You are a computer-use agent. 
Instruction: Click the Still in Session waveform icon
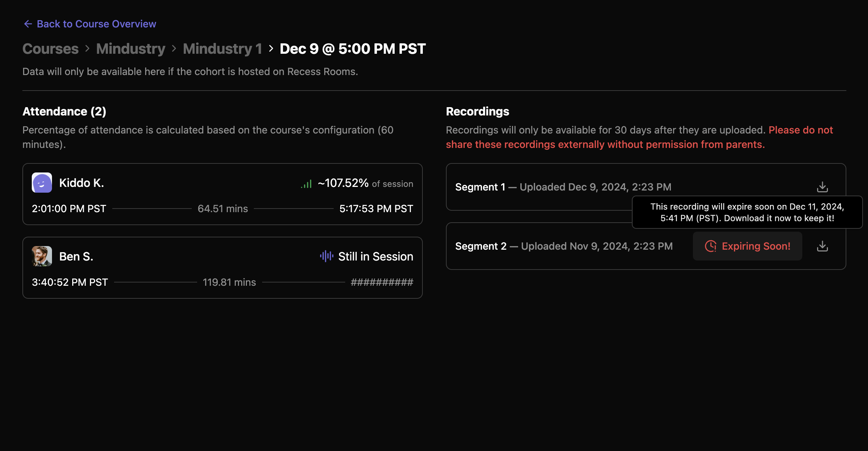[x=326, y=256]
